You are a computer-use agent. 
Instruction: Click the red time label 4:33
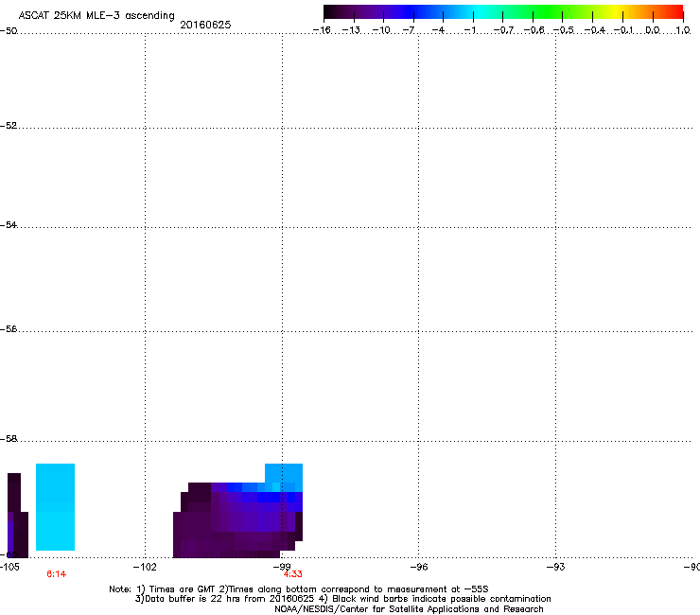click(293, 574)
